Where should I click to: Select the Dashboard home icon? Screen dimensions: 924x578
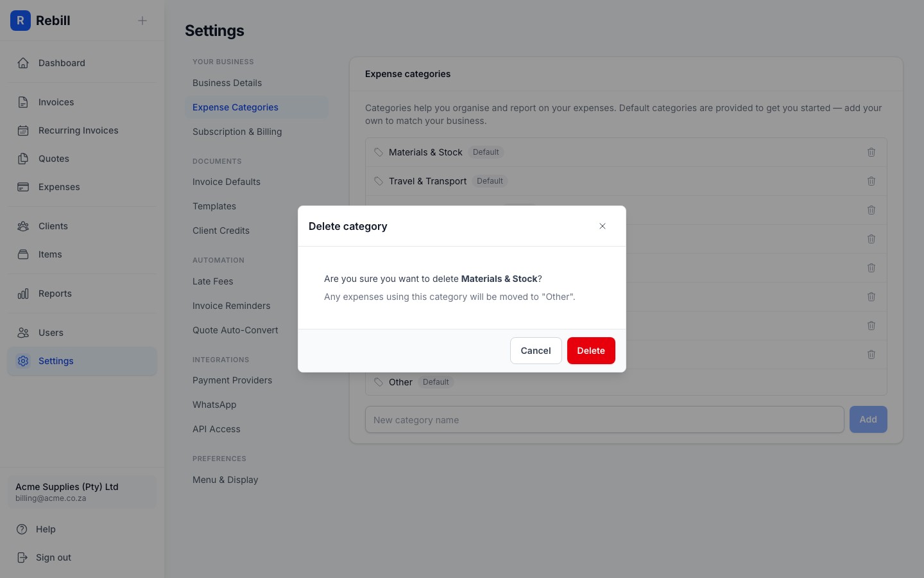tap(23, 63)
